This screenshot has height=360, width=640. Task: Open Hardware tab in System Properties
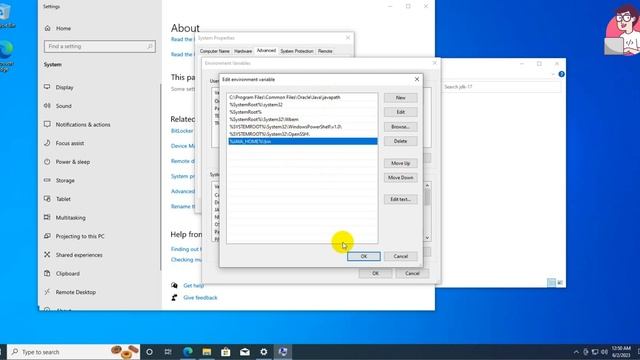(x=243, y=51)
